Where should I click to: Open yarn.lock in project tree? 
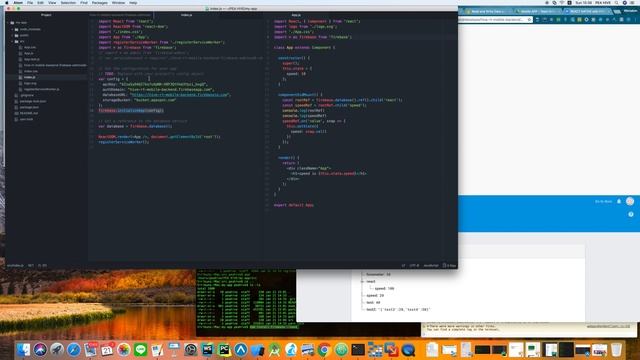coord(27,119)
